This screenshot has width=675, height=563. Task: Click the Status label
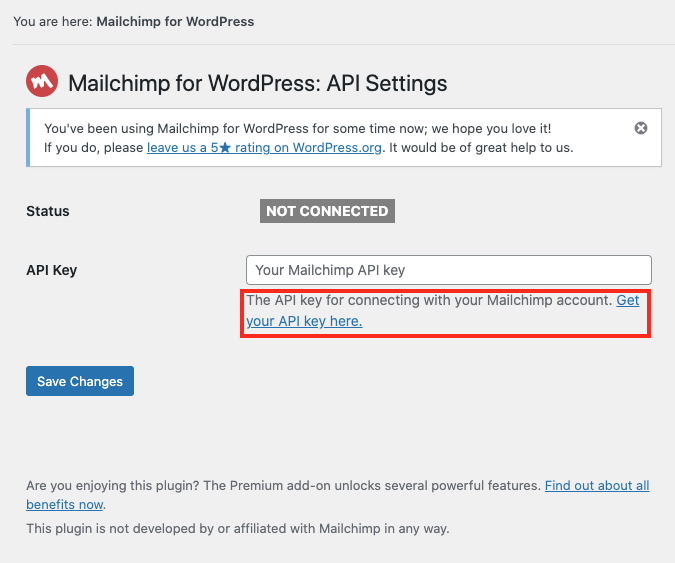48,211
